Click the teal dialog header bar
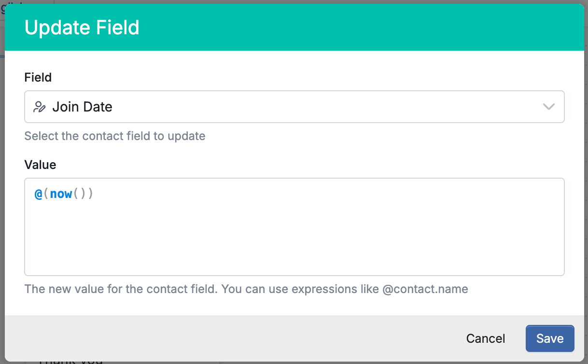This screenshot has height=364, width=588. (x=294, y=28)
